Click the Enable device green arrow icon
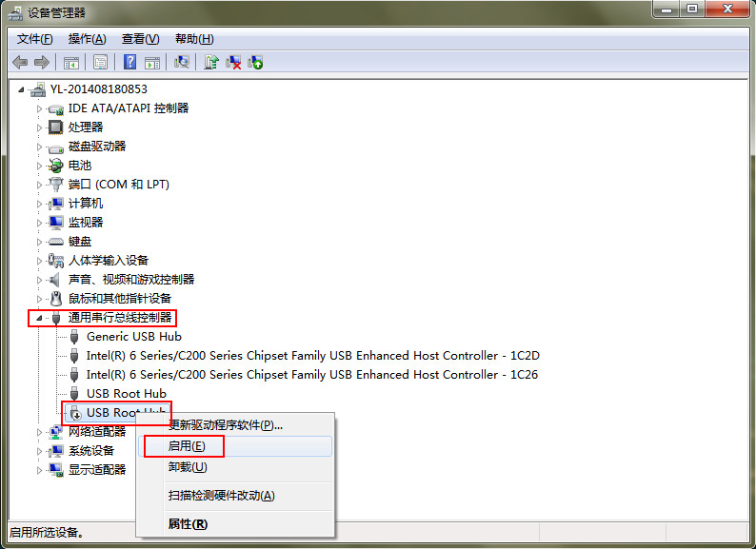The width and height of the screenshot is (756, 549). point(255,62)
